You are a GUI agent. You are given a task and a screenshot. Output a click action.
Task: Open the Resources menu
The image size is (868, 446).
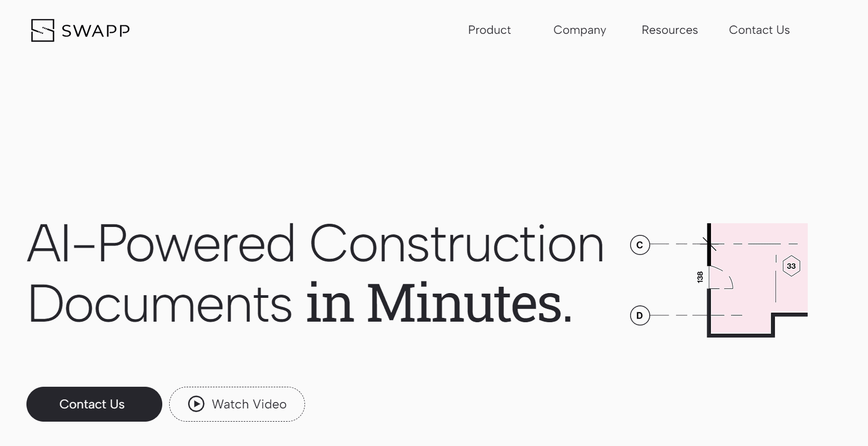(669, 30)
